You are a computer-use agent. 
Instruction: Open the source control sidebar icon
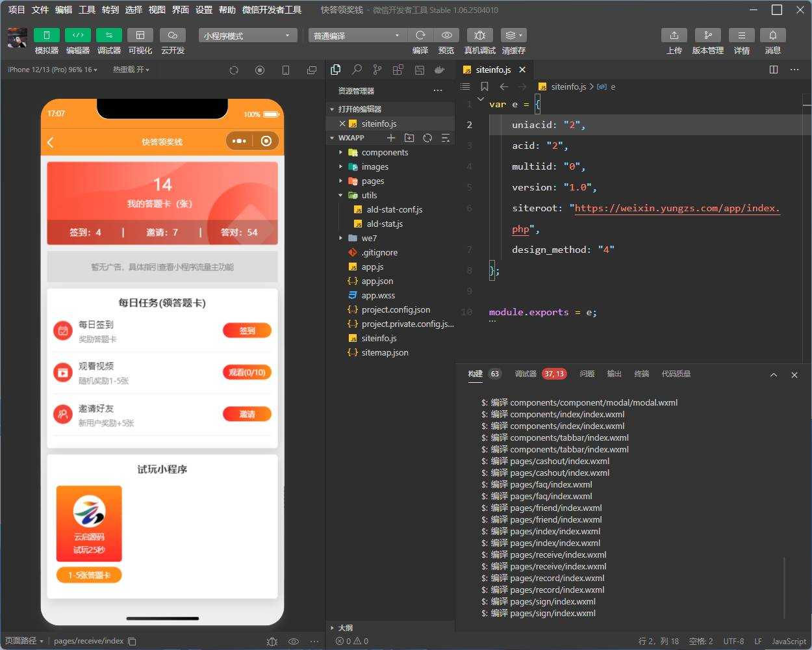pos(377,70)
